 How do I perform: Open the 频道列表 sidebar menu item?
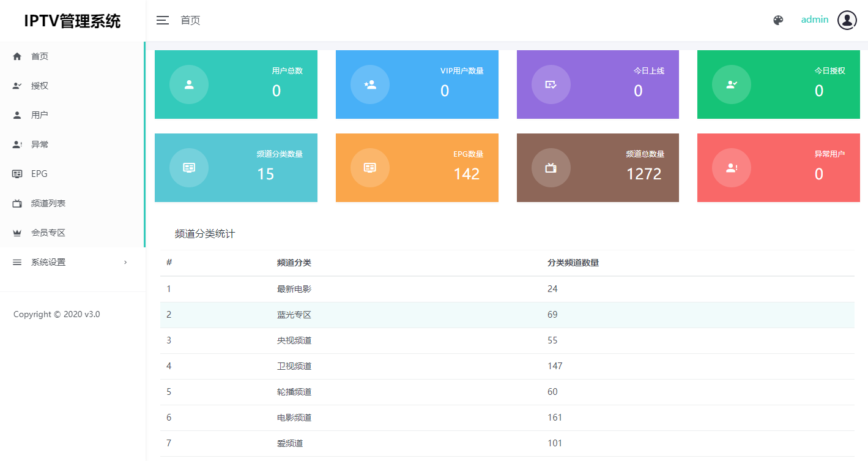(x=72, y=203)
